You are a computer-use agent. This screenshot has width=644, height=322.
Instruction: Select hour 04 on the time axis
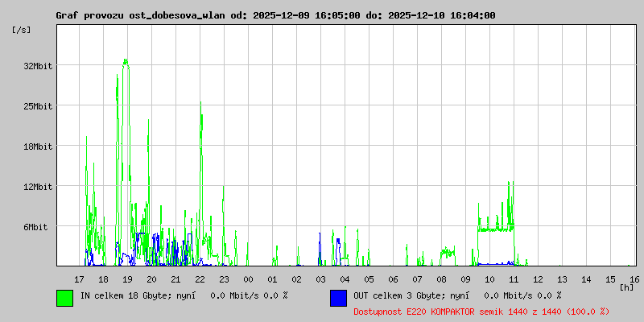tap(345, 279)
